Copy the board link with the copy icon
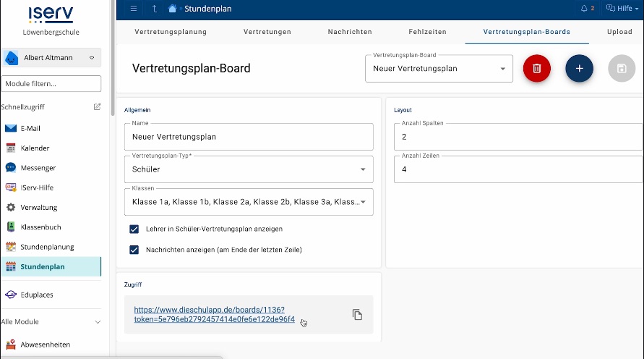Image resolution: width=644 pixels, height=359 pixels. 357,315
